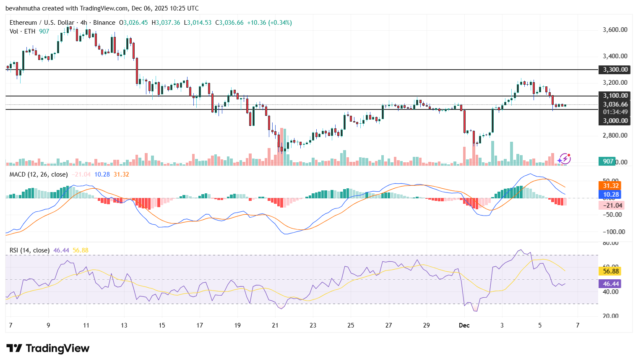The height and width of the screenshot is (364, 638).
Task: Click the red notification dot on the lightning icon
Action: pyautogui.click(x=569, y=155)
